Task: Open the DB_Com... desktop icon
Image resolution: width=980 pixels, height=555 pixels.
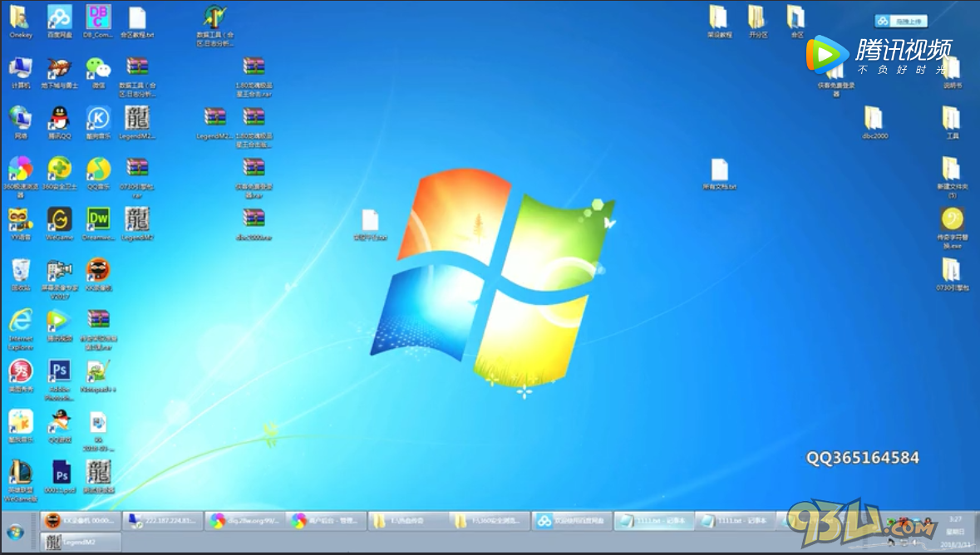Action: click(x=98, y=22)
